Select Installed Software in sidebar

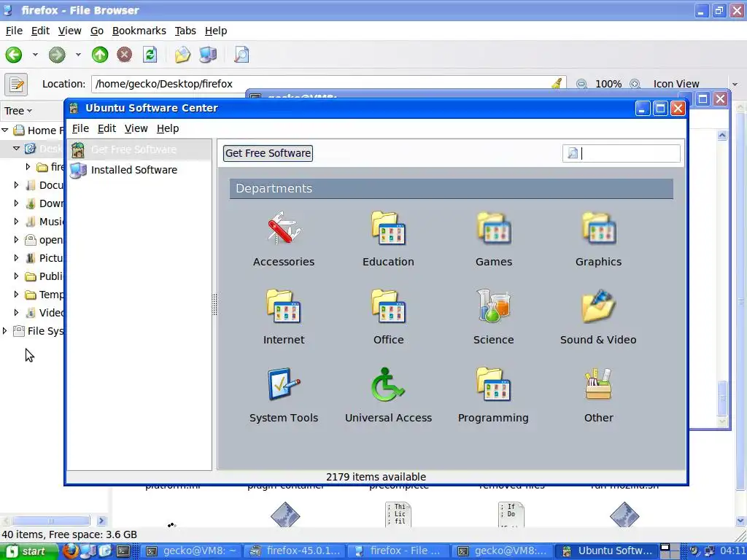pyautogui.click(x=139, y=170)
